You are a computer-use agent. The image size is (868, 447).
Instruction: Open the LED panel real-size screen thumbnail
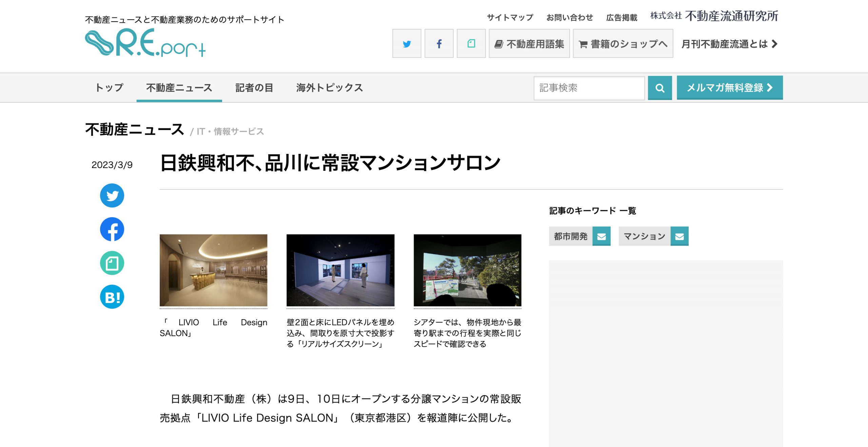(x=340, y=270)
